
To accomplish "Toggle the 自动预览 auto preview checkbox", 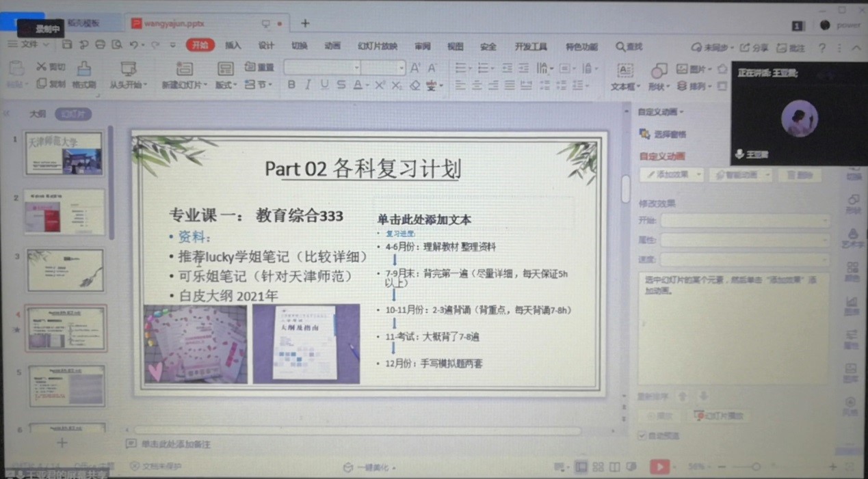I will (x=642, y=435).
